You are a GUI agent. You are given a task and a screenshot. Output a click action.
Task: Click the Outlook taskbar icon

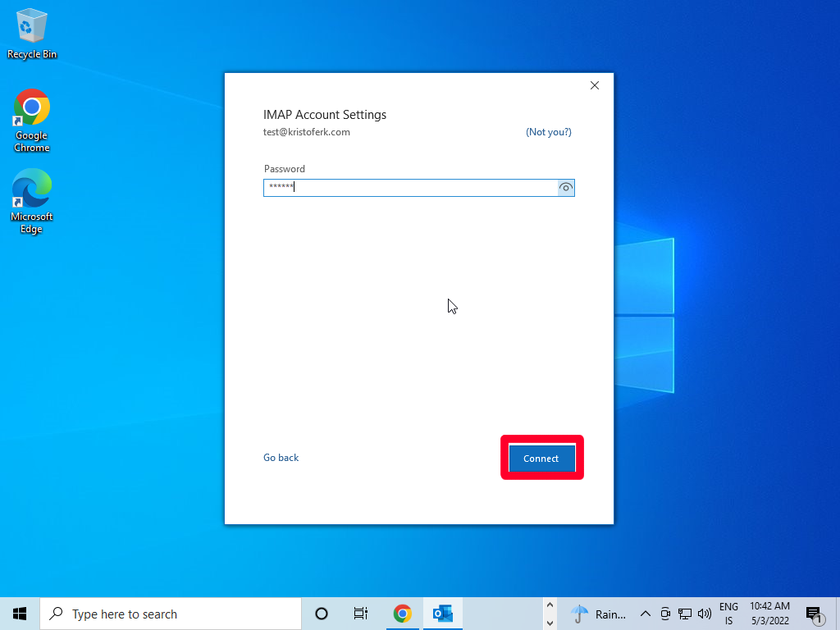(443, 614)
